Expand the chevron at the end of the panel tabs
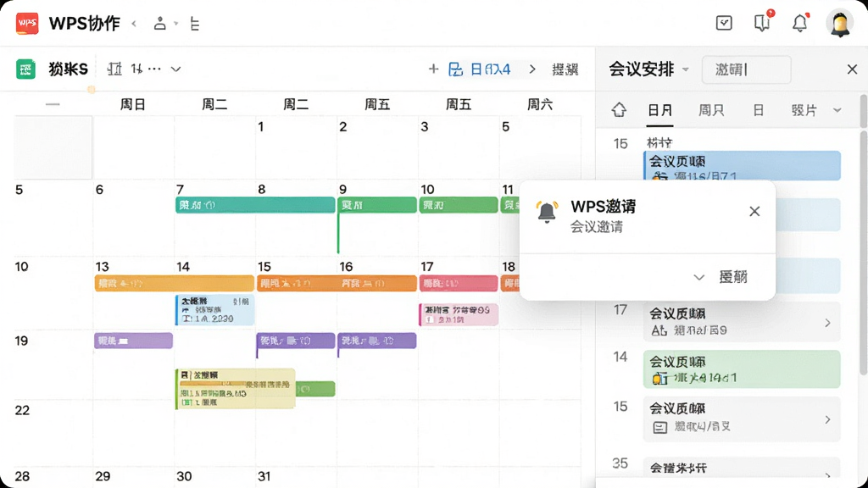The width and height of the screenshot is (868, 488). tap(837, 110)
